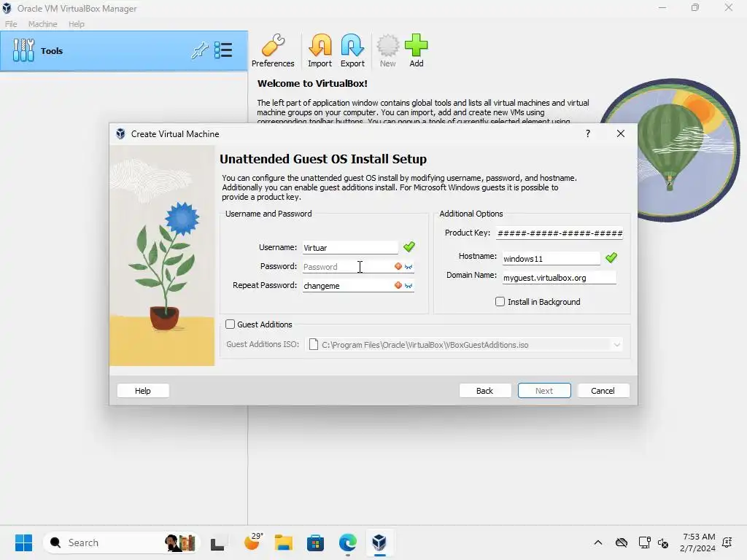Viewport: 747px width, 560px height.
Task: Click the cloud sync tray icon
Action: [x=622, y=542]
